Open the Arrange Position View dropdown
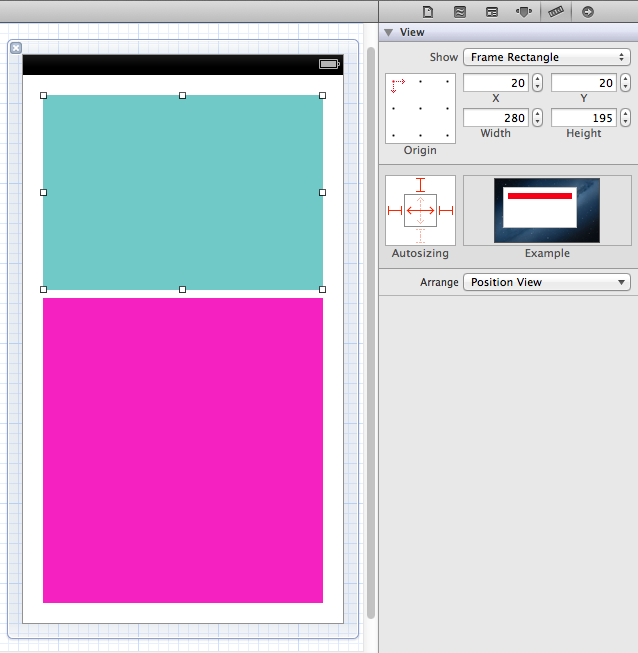 pyautogui.click(x=547, y=282)
